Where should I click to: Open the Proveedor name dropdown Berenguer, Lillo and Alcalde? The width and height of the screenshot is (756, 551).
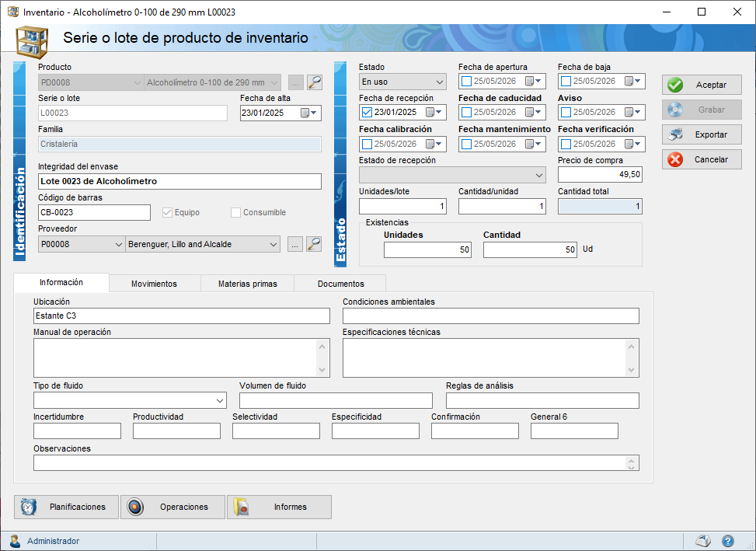[x=203, y=244]
